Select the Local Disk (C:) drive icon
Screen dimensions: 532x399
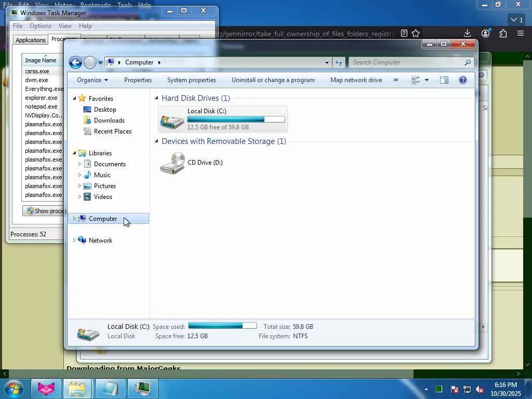click(172, 122)
